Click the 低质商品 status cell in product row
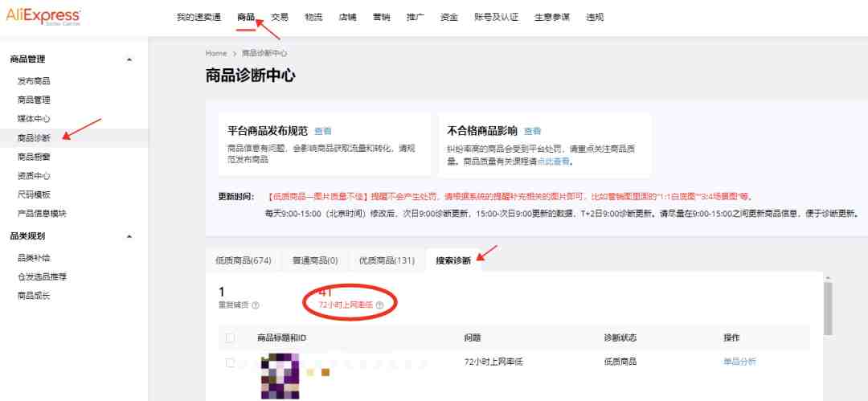Viewport: 868px width, 401px height. click(620, 362)
